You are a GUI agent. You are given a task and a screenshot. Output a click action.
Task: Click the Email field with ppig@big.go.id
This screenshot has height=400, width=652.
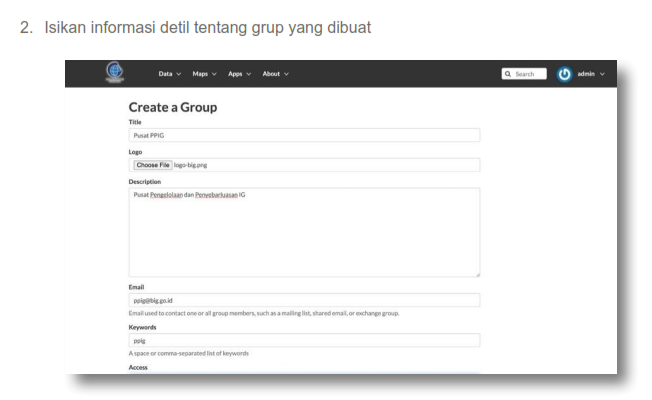pyautogui.click(x=304, y=299)
